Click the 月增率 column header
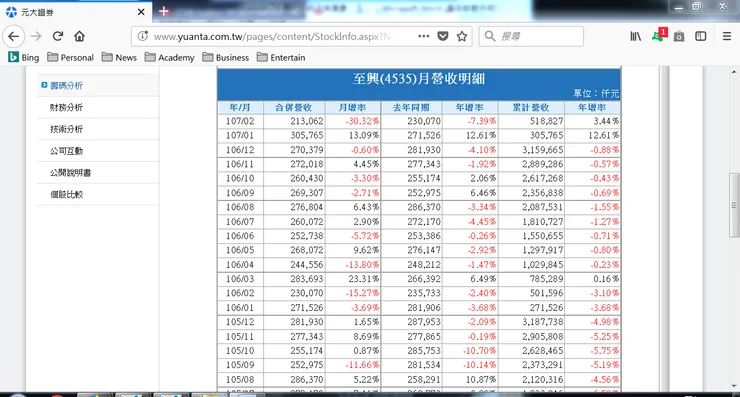Image resolution: width=740 pixels, height=397 pixels. tap(352, 107)
